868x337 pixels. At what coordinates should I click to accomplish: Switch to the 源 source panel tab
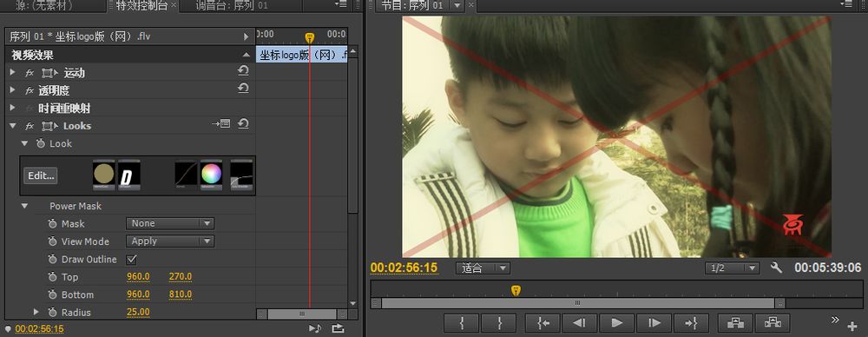tap(44, 5)
